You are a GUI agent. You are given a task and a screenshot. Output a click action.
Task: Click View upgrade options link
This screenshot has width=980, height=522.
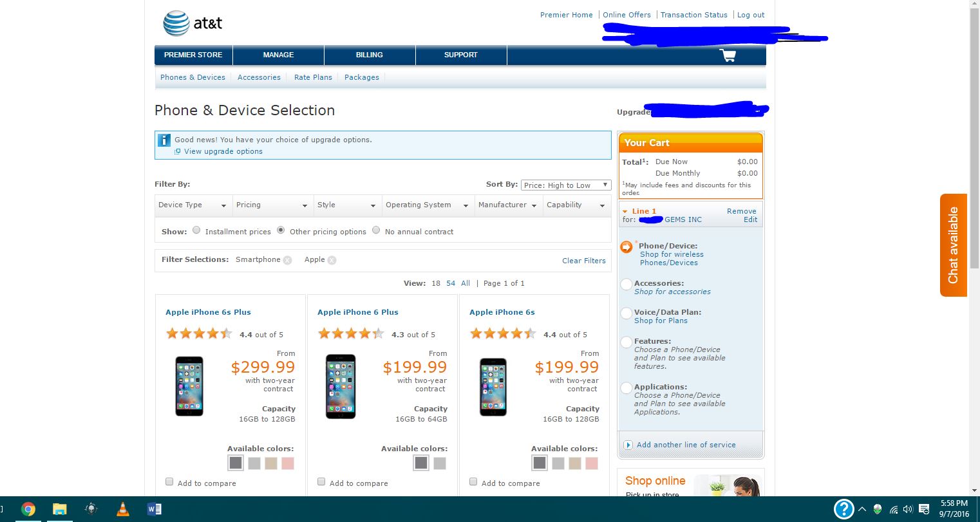223,151
